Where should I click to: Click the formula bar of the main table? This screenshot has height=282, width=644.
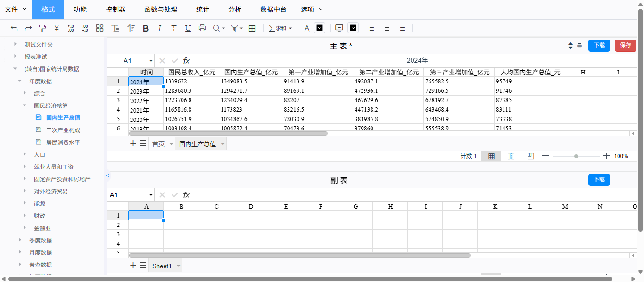coord(417,61)
